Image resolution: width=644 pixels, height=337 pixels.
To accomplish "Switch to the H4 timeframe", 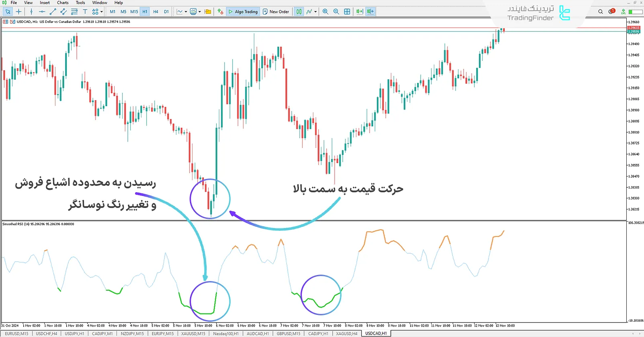I will point(155,12).
